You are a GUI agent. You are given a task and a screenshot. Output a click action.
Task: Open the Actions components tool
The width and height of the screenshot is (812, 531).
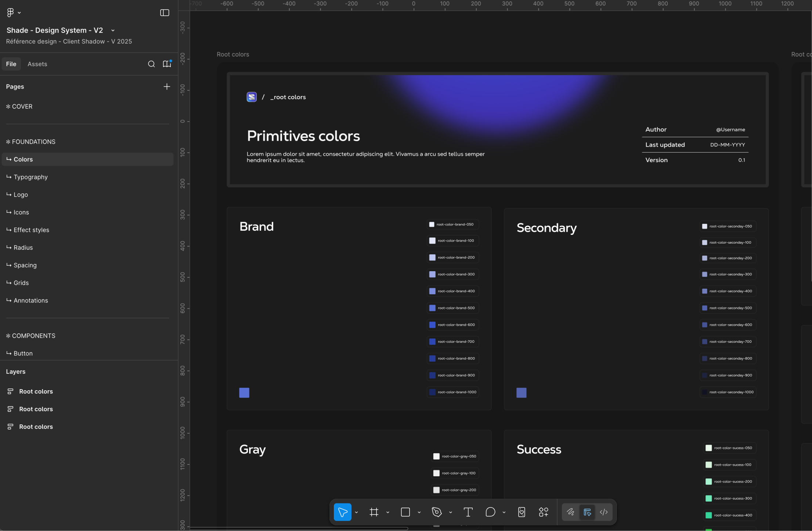[x=544, y=512]
